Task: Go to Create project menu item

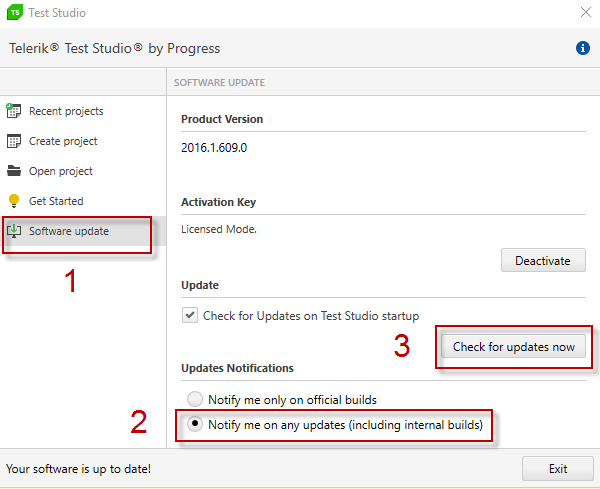Action: tap(63, 141)
